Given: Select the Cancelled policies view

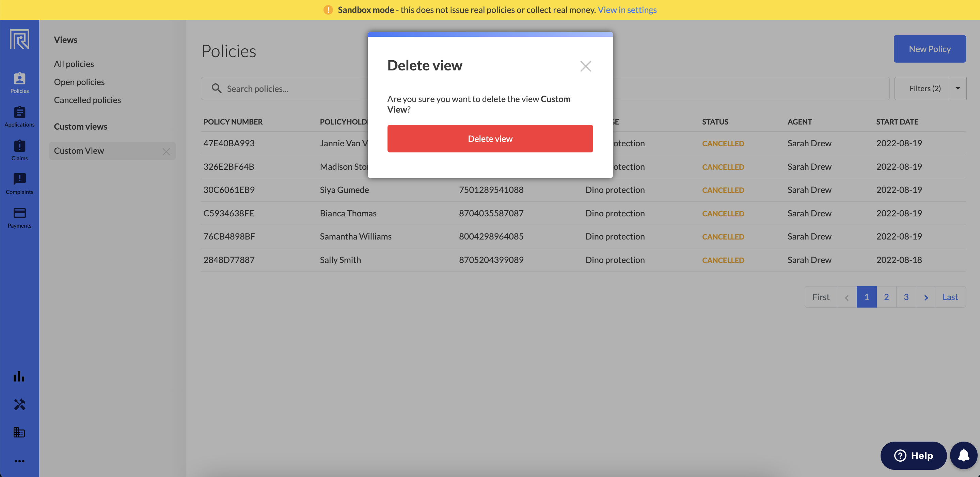Looking at the screenshot, I should [87, 100].
